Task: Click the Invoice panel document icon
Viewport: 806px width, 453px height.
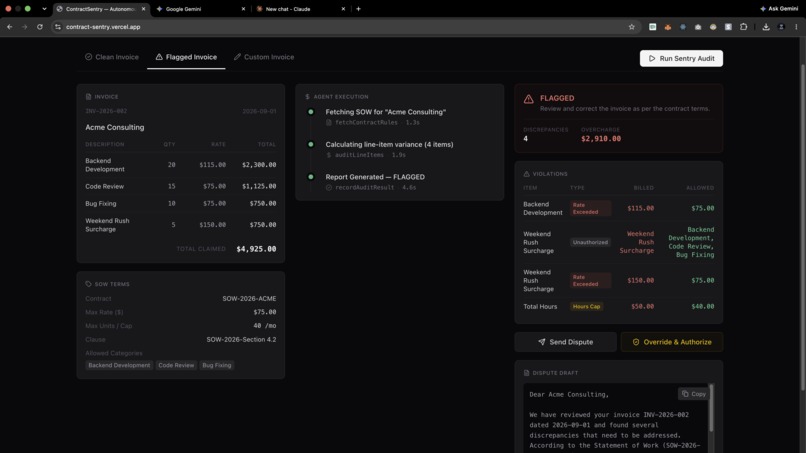Action: (x=88, y=97)
